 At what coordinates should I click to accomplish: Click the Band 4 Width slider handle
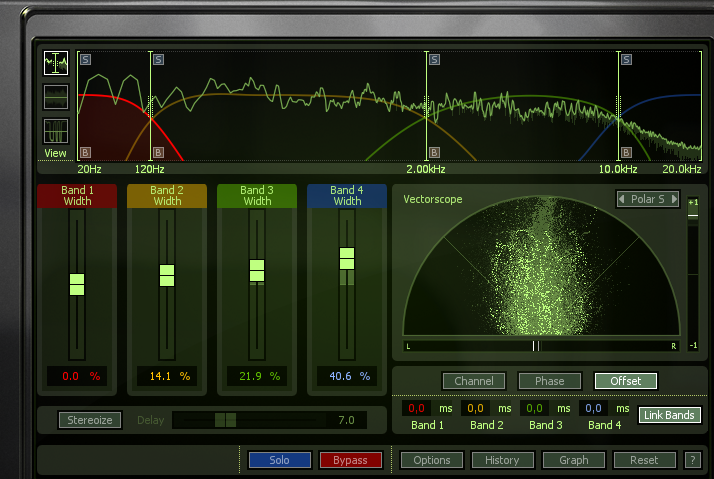pos(347,258)
